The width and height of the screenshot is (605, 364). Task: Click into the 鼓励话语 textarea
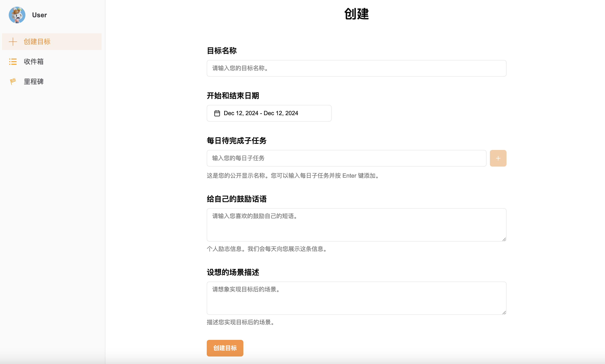tap(356, 225)
